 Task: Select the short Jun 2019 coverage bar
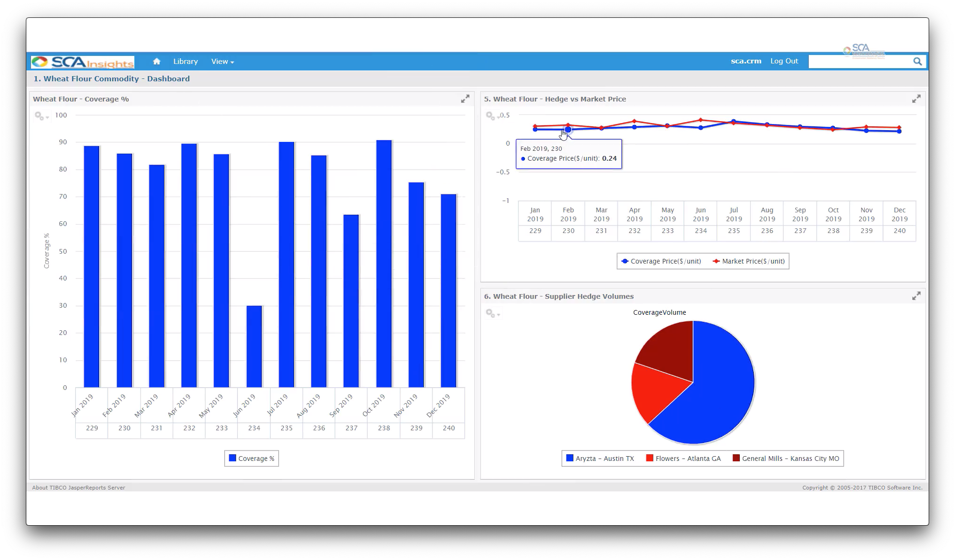254,346
